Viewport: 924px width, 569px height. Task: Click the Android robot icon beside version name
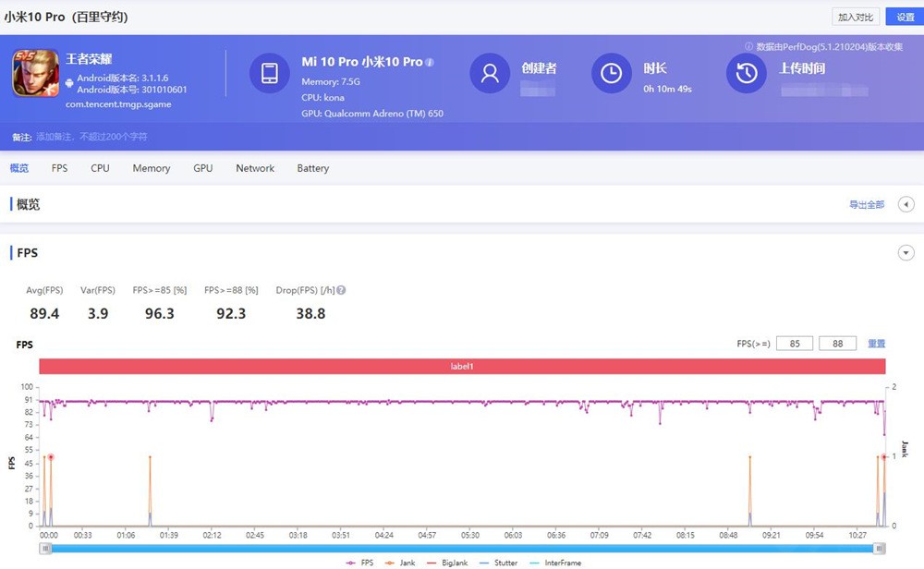tap(69, 83)
